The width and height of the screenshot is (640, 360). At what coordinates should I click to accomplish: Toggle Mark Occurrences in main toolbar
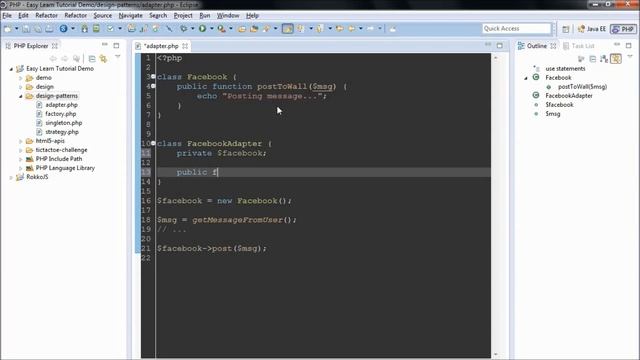(x=287, y=29)
